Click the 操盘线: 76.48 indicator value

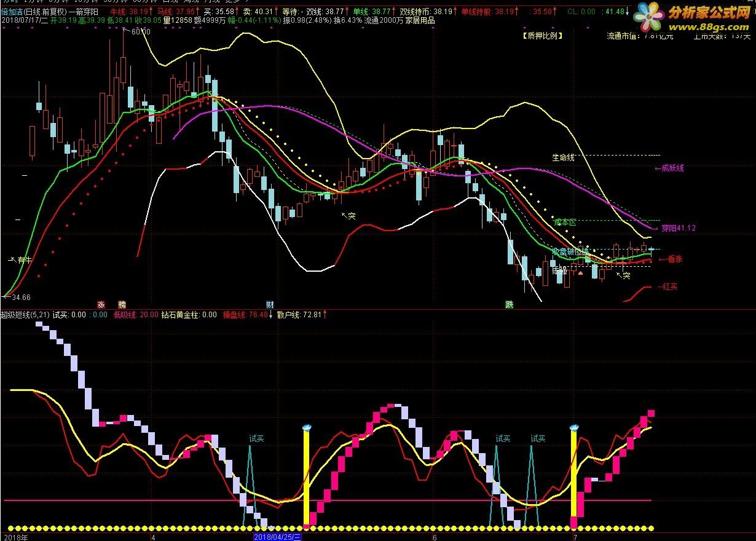(245, 315)
